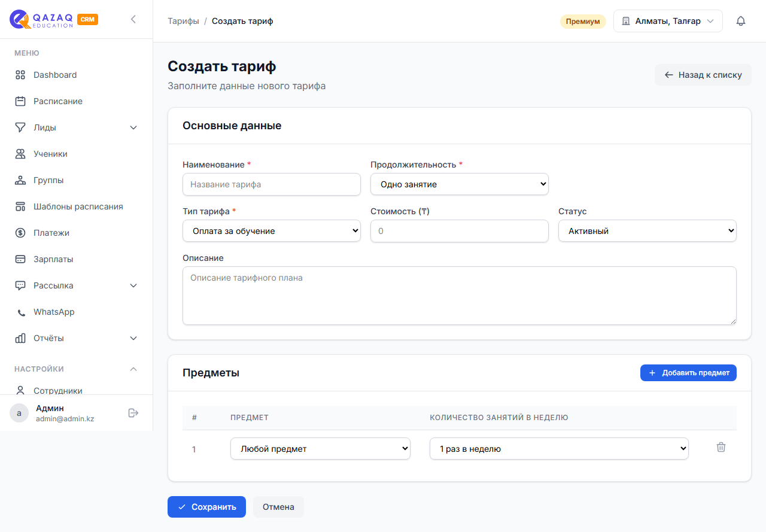The width and height of the screenshot is (766, 532).
Task: Open the Тип тарифа dropdown
Action: [x=272, y=231]
